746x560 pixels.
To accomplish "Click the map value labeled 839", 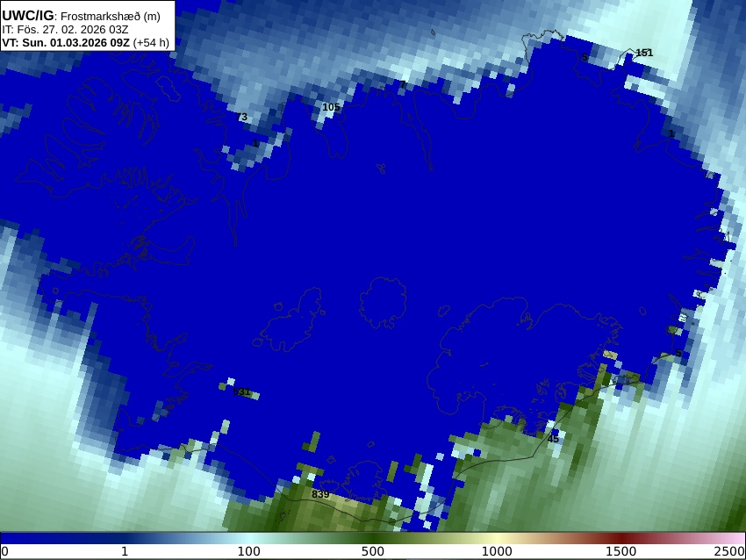I will click(x=320, y=494).
